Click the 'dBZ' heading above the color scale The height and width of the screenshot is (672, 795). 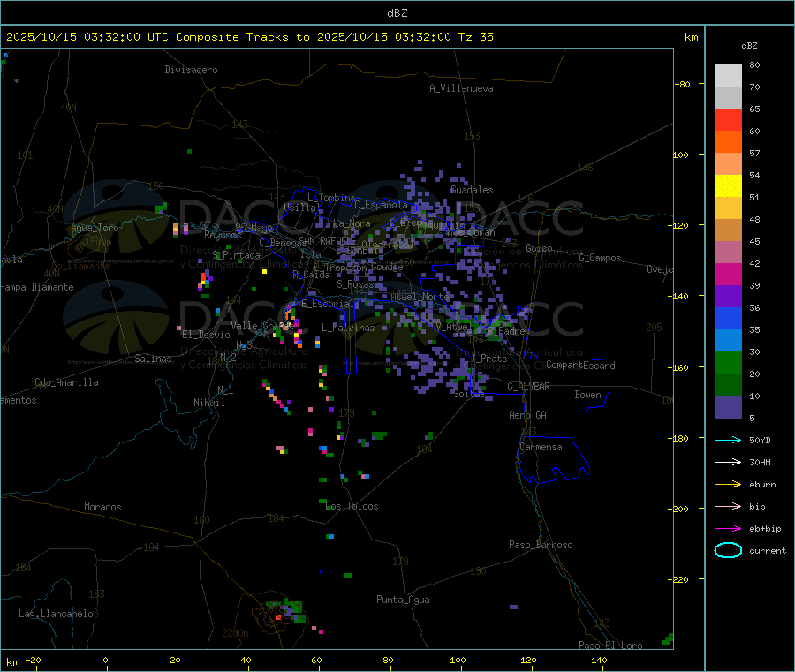[749, 46]
